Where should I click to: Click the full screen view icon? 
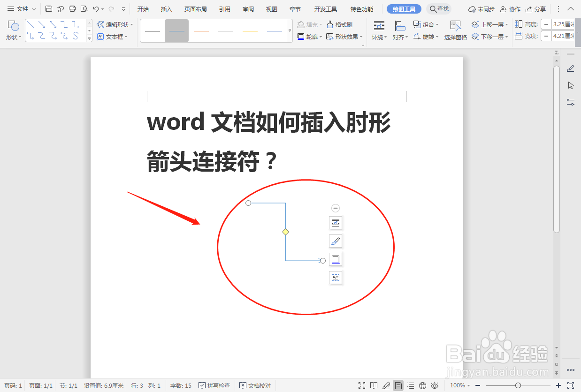point(362,385)
